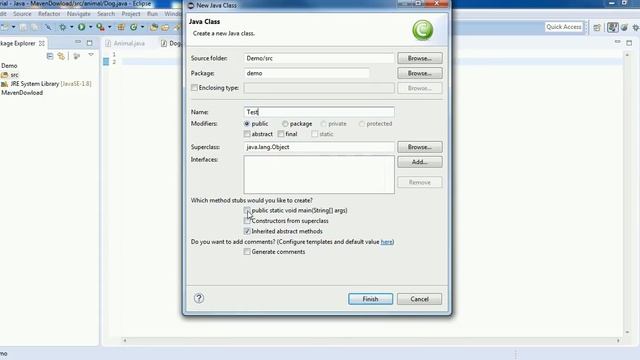
Task: Click Browse next to Package
Action: click(x=420, y=73)
